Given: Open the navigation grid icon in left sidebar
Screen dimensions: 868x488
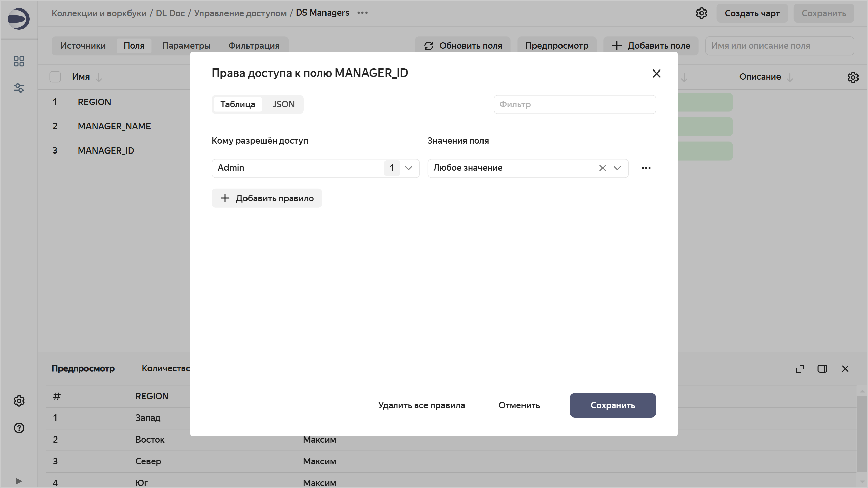Looking at the screenshot, I should point(19,61).
